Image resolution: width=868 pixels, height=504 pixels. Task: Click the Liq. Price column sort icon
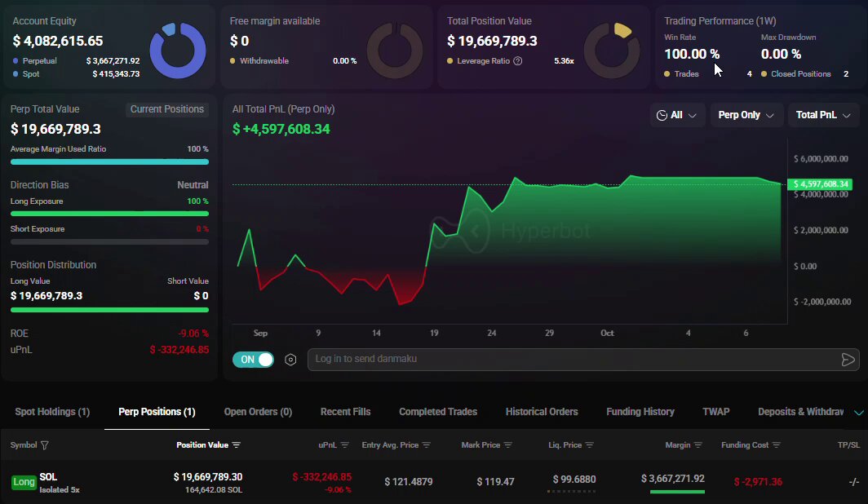click(590, 445)
